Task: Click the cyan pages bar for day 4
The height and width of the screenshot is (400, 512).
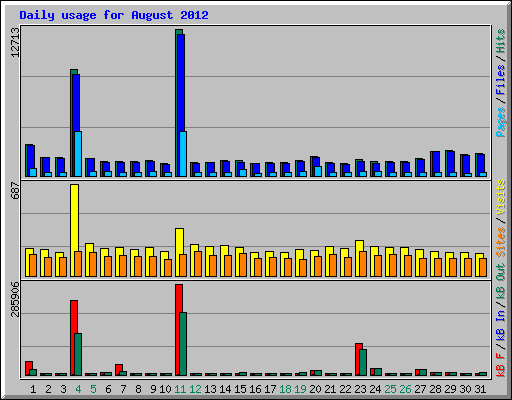Action: click(x=78, y=154)
